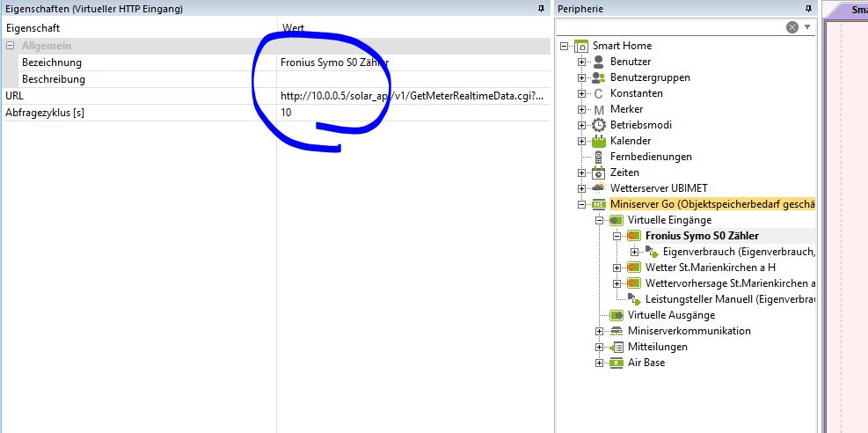This screenshot has width=868, height=433.
Task: Select the Benutzergruppen group icon
Action: click(599, 77)
